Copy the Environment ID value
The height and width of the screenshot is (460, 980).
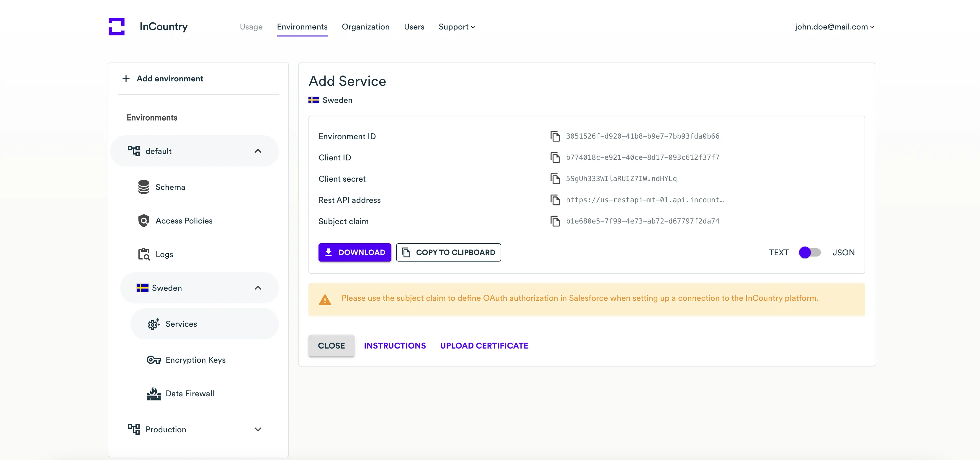[x=555, y=136]
